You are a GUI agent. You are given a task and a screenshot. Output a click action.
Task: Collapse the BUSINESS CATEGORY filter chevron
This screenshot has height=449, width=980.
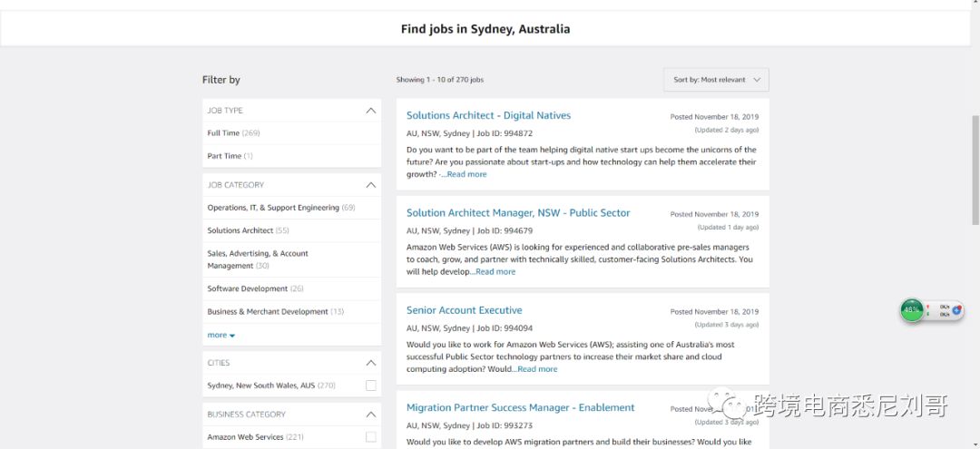click(370, 415)
